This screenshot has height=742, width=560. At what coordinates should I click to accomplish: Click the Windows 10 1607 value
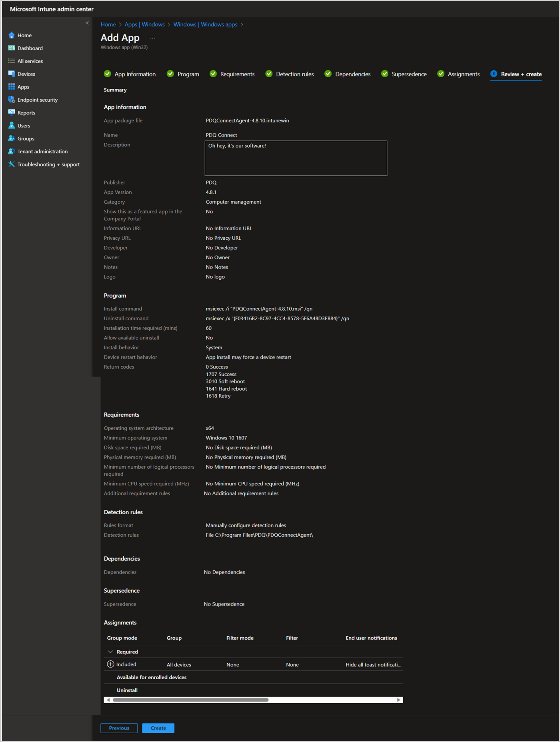coord(226,438)
